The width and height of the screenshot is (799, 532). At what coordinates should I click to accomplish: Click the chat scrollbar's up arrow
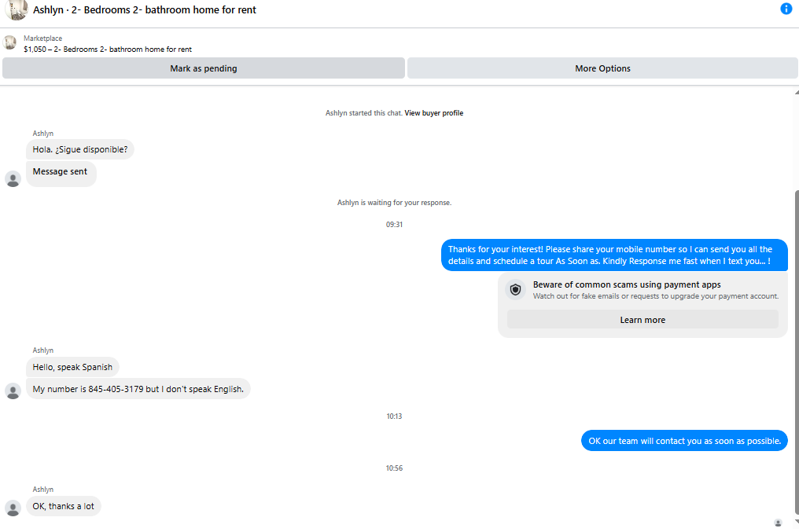coord(797,92)
